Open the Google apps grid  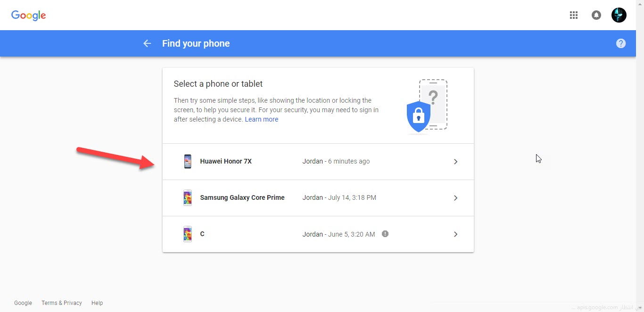[574, 15]
